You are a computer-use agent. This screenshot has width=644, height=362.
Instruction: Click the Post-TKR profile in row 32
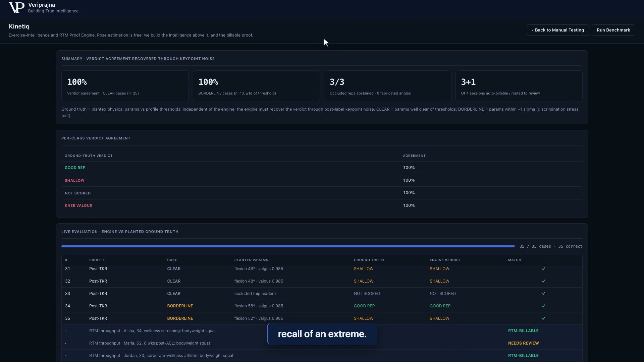click(98, 281)
